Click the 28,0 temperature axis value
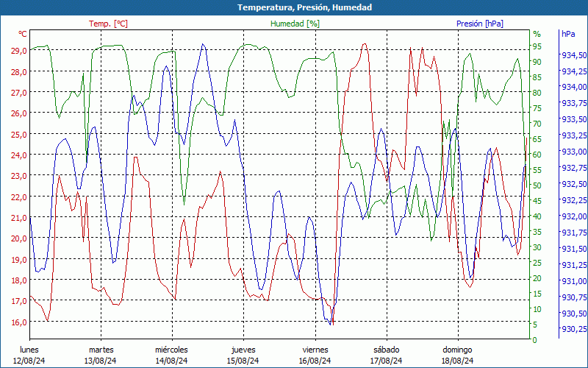 [x=19, y=71]
